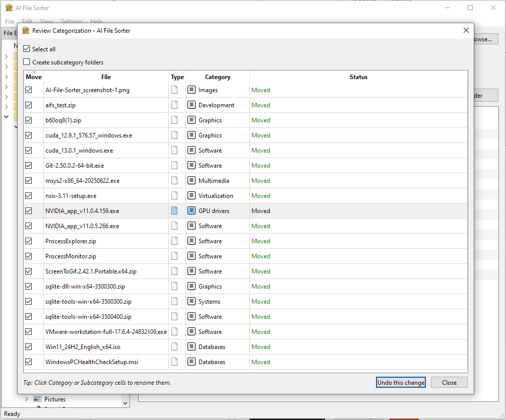
Task: Click the Images category text
Action: [x=208, y=90]
